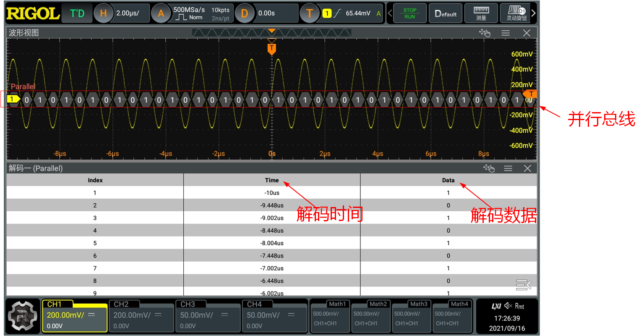Click the left arrow toolbar scroller

pos(390,13)
